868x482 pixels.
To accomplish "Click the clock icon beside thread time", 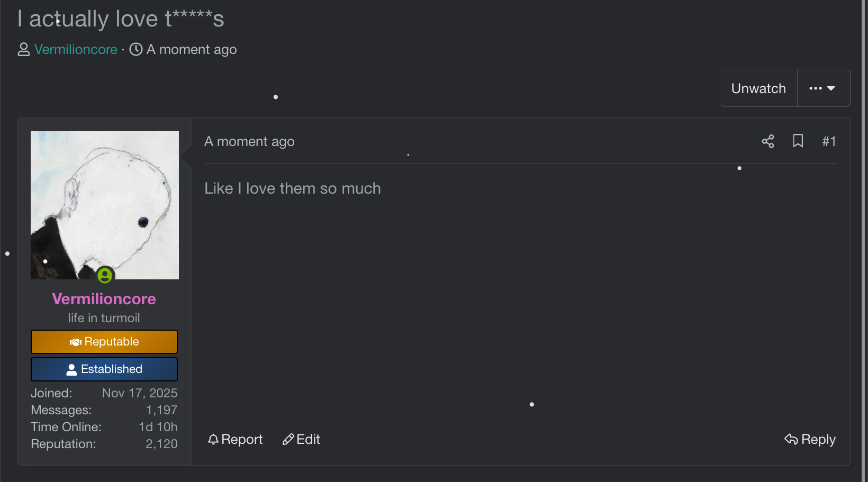I will 136,49.
